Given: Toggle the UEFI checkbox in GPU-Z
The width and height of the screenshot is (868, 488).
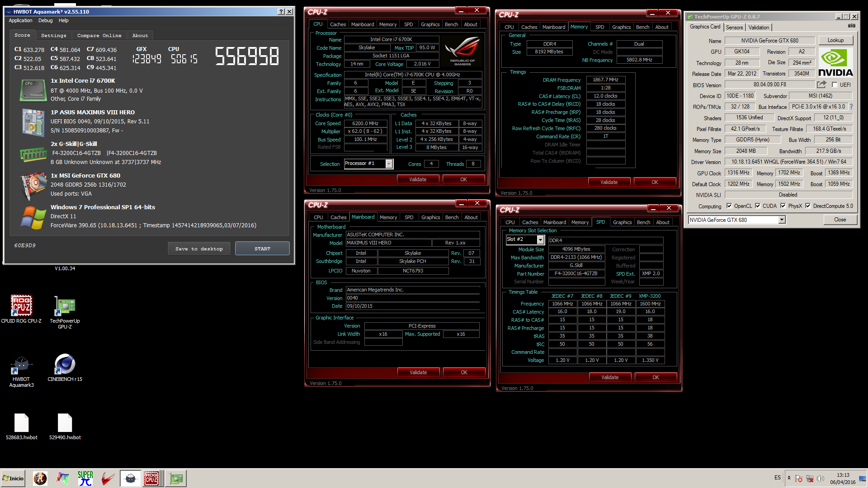Looking at the screenshot, I should tap(835, 84).
